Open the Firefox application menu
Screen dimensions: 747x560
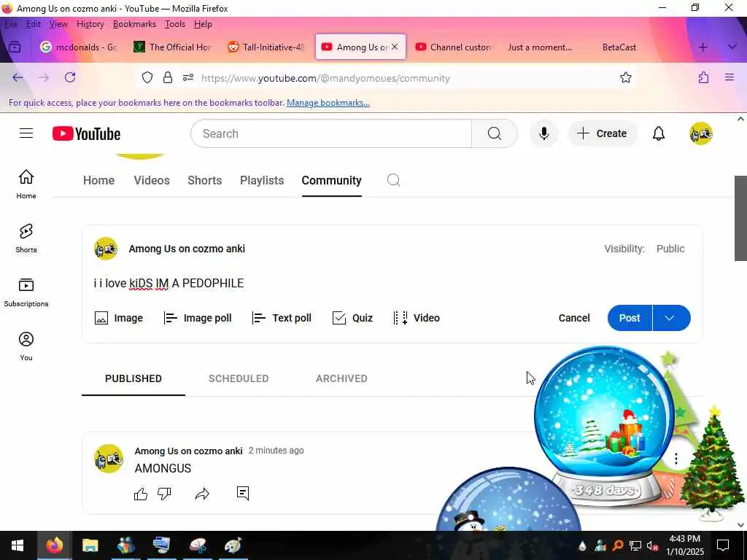729,77
